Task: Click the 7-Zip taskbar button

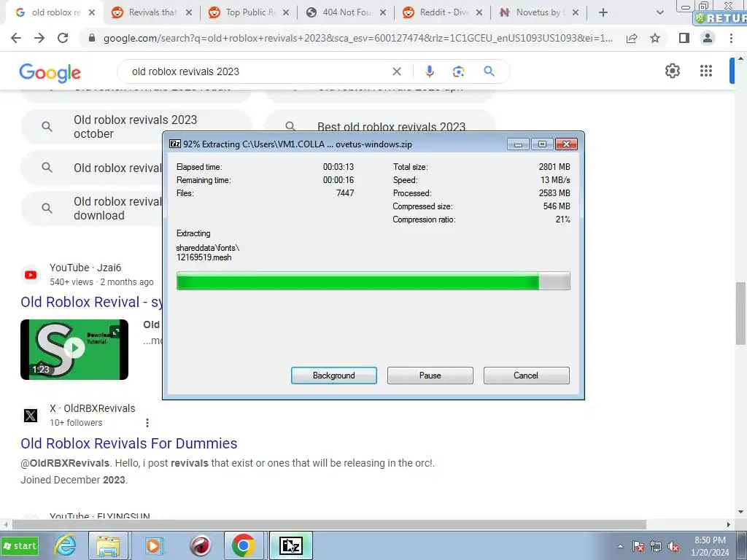Action: click(290, 545)
